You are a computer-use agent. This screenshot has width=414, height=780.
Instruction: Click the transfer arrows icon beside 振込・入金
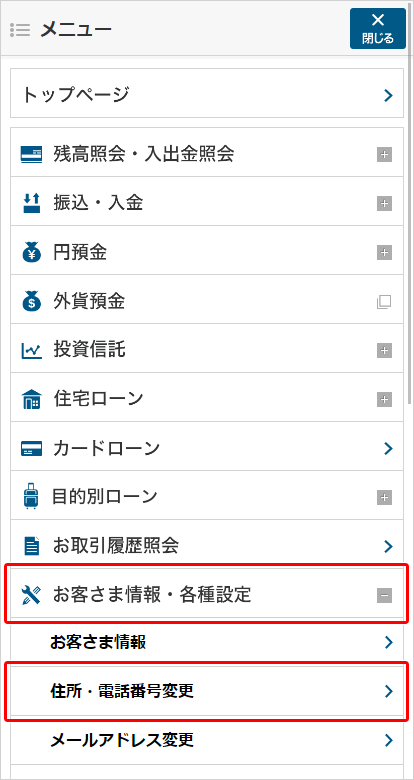tap(31, 203)
